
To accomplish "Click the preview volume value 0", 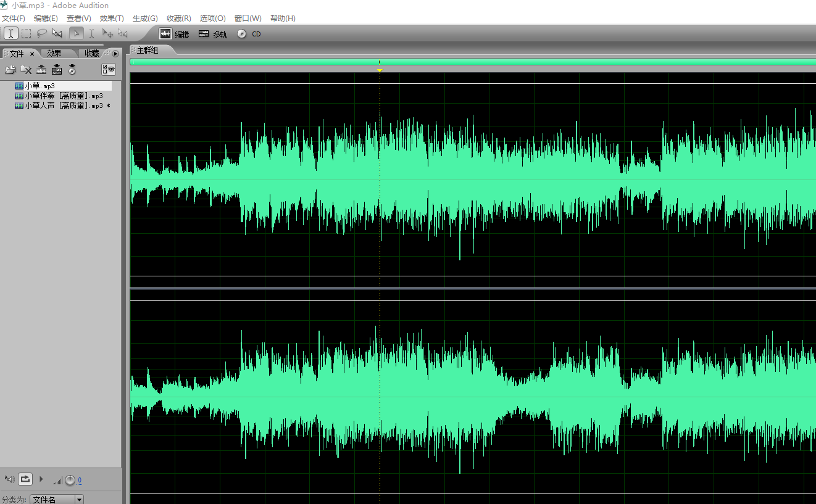I will click(x=79, y=481).
